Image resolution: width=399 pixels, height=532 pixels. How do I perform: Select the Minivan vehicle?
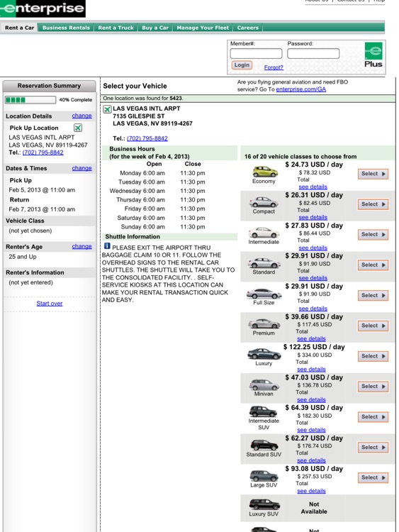pos(373,387)
